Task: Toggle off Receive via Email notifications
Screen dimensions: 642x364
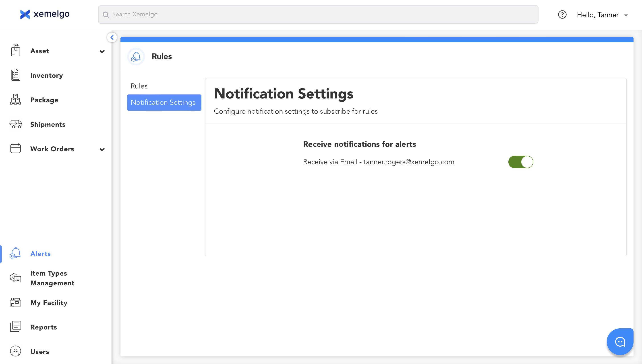Action: click(521, 162)
